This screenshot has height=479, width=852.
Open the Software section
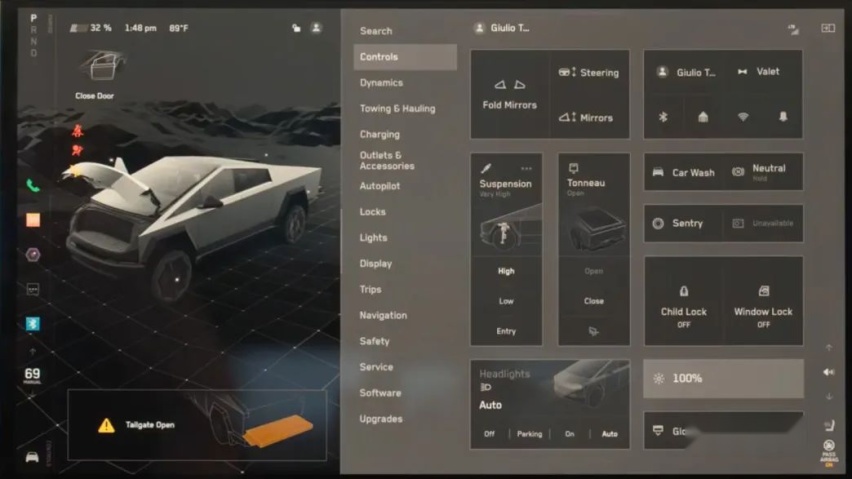click(x=380, y=393)
